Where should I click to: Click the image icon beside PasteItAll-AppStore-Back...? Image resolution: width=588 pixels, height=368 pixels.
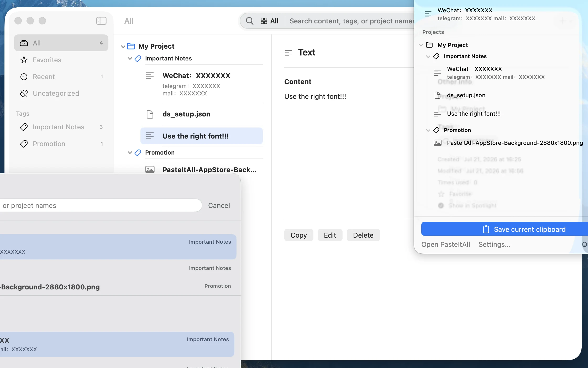pyautogui.click(x=150, y=170)
